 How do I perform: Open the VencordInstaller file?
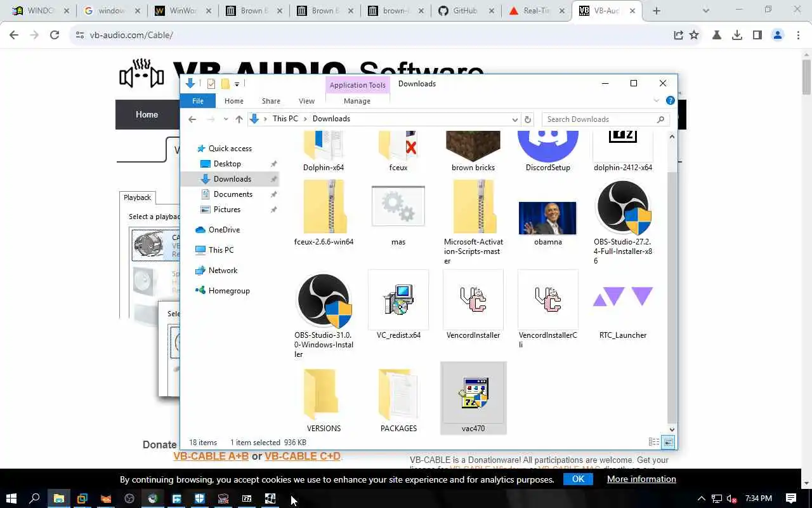(x=473, y=305)
